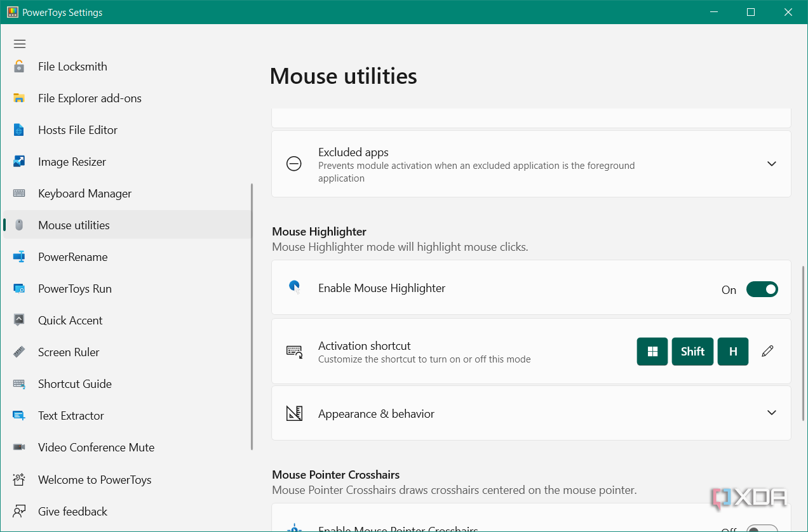
Task: Click the Give feedback icon
Action: 19,511
